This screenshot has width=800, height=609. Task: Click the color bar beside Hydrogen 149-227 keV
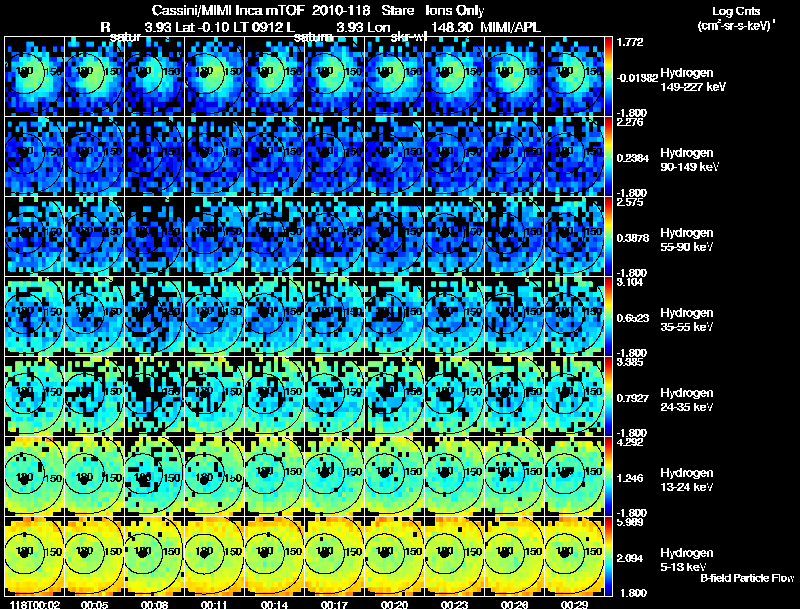coord(608,76)
